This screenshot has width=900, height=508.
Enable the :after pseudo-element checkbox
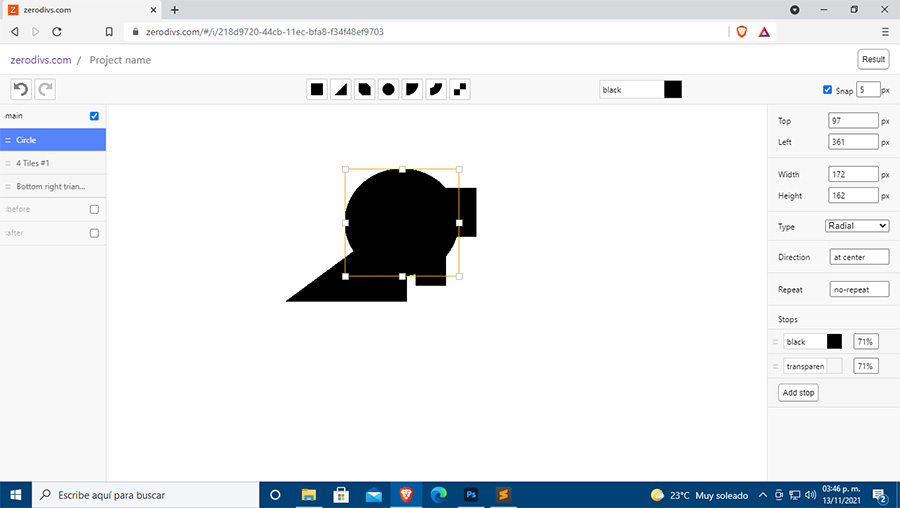tap(94, 233)
